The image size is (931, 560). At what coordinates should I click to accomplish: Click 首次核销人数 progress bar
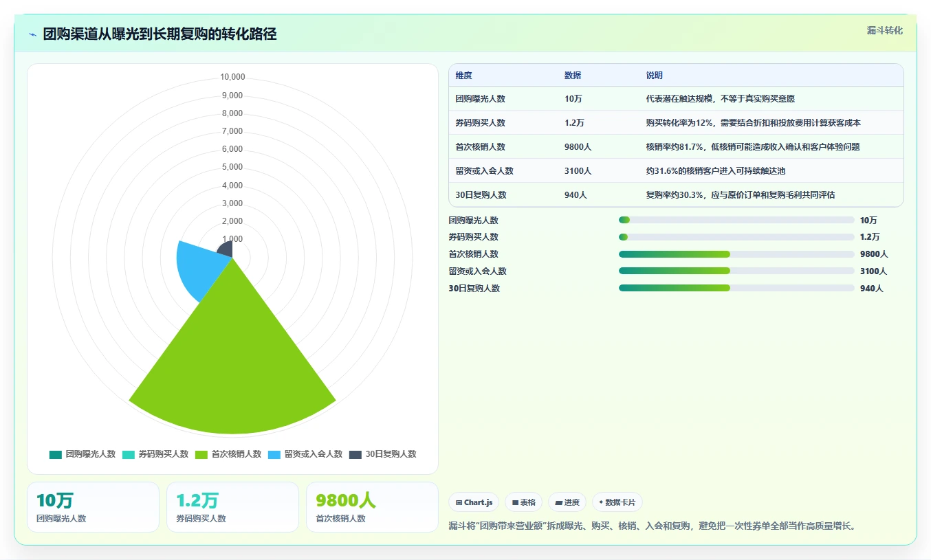click(736, 254)
